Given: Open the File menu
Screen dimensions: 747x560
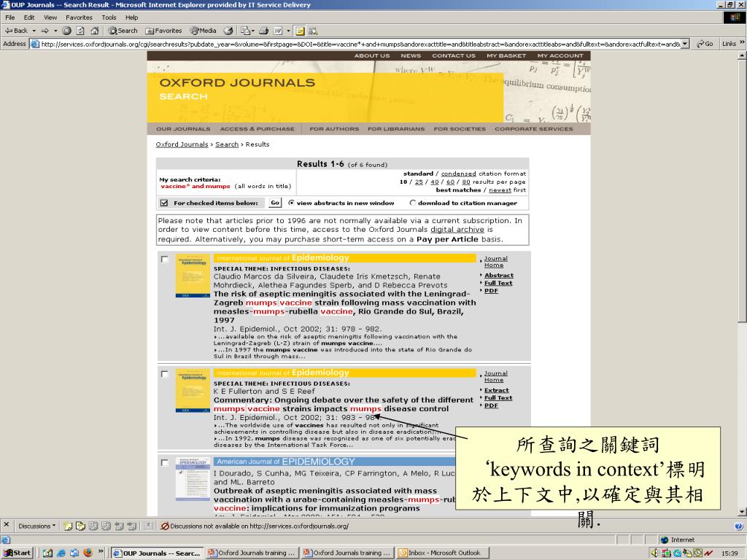Looking at the screenshot, I should click(10, 17).
